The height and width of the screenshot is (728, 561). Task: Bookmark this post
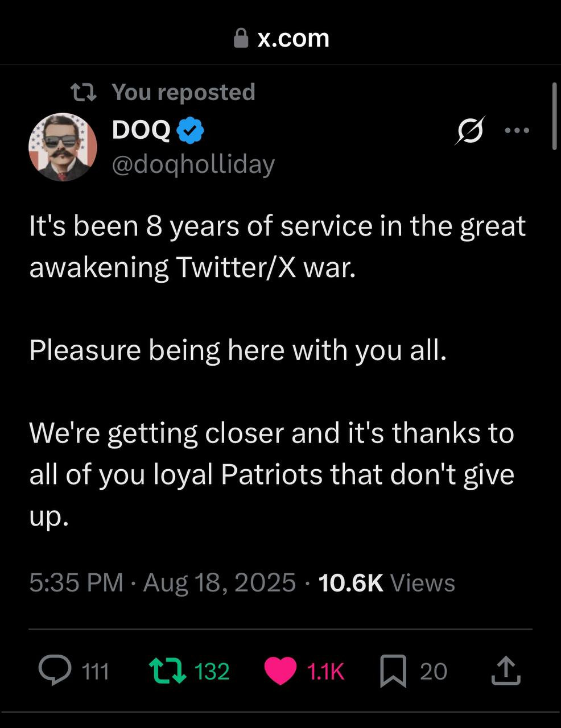[x=393, y=671]
